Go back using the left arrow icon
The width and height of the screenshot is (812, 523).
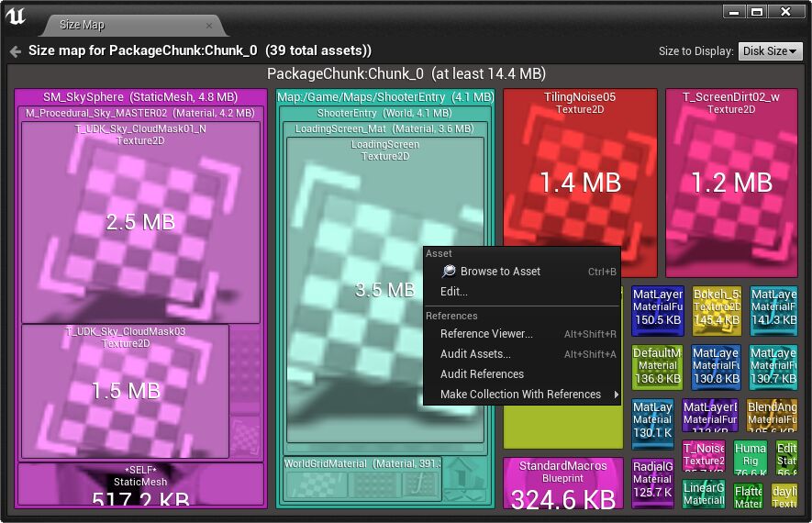pyautogui.click(x=15, y=51)
